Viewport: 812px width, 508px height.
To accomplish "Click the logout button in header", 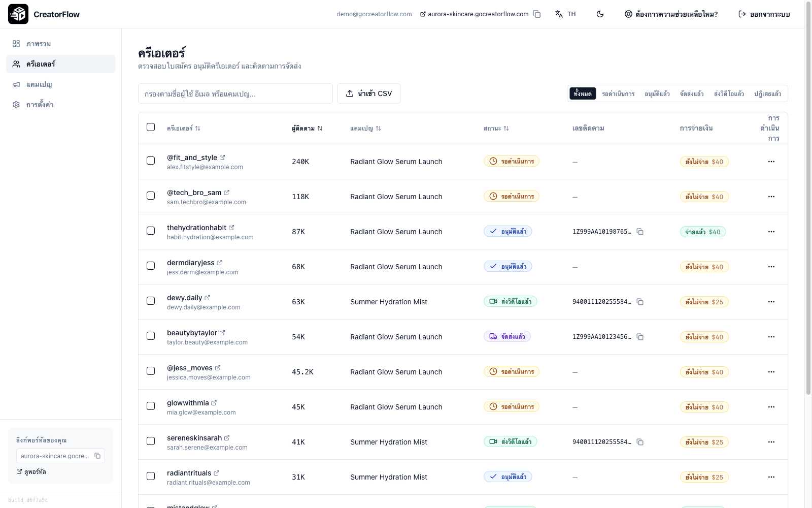I will 764,14.
